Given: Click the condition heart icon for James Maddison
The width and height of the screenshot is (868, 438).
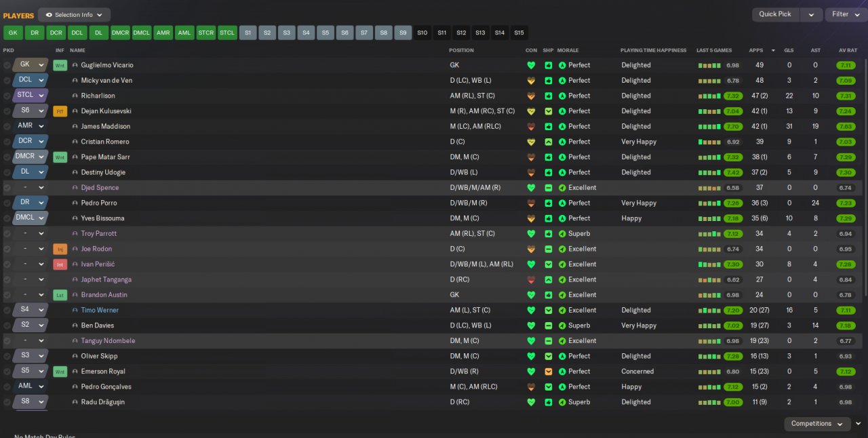Looking at the screenshot, I should click(x=531, y=127).
